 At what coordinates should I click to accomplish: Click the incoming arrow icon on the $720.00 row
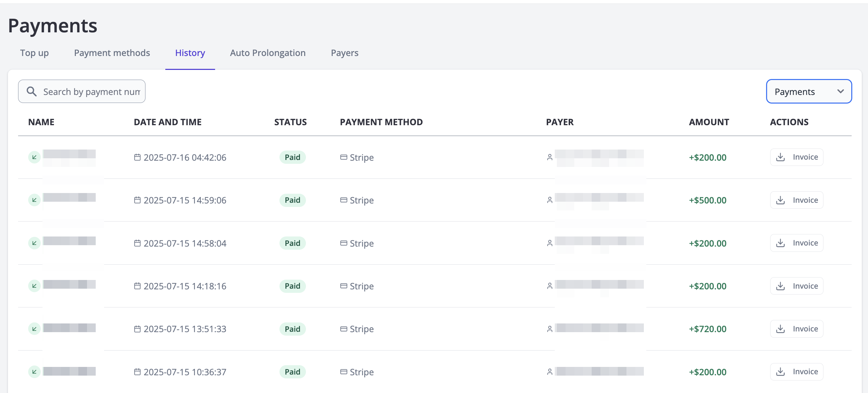34,329
